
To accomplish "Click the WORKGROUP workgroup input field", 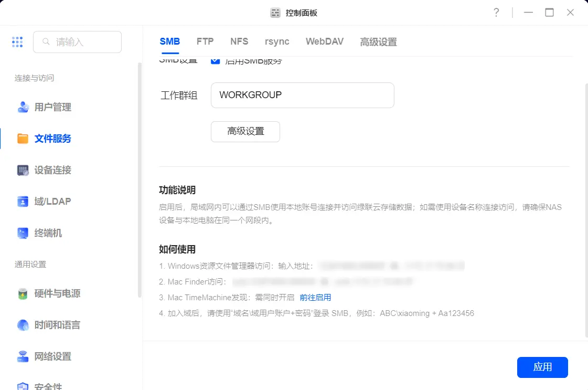I will (x=302, y=95).
